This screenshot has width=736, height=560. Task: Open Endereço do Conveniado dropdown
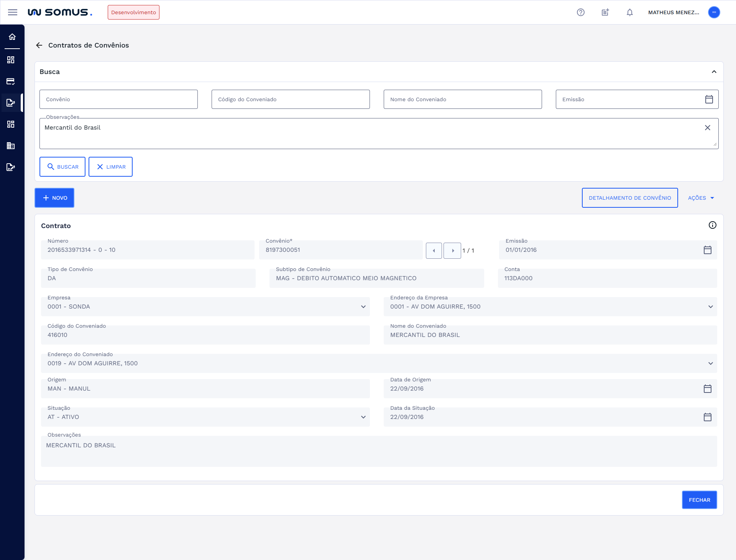(x=710, y=363)
